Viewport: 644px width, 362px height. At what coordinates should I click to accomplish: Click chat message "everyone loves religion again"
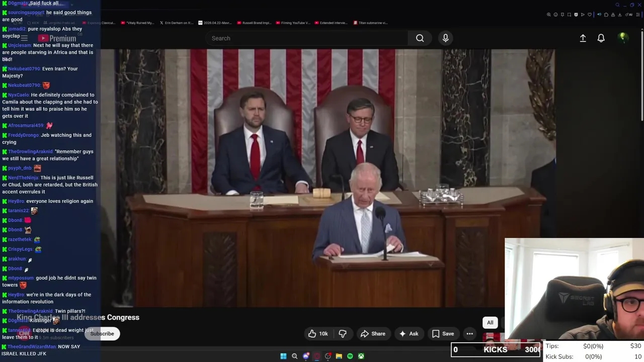[x=59, y=201]
